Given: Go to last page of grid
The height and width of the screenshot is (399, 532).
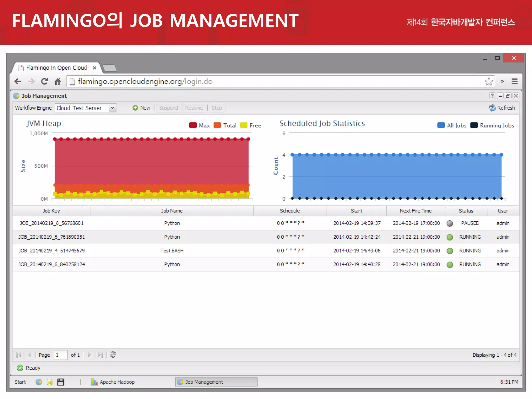Looking at the screenshot, I should [x=100, y=355].
